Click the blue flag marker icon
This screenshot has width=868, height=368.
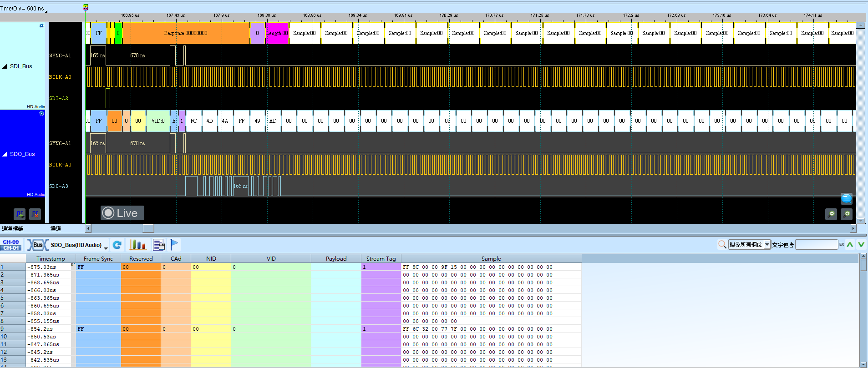coord(174,245)
